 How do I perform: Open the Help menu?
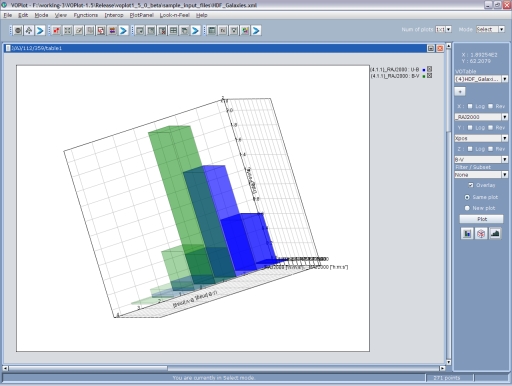tap(201, 15)
